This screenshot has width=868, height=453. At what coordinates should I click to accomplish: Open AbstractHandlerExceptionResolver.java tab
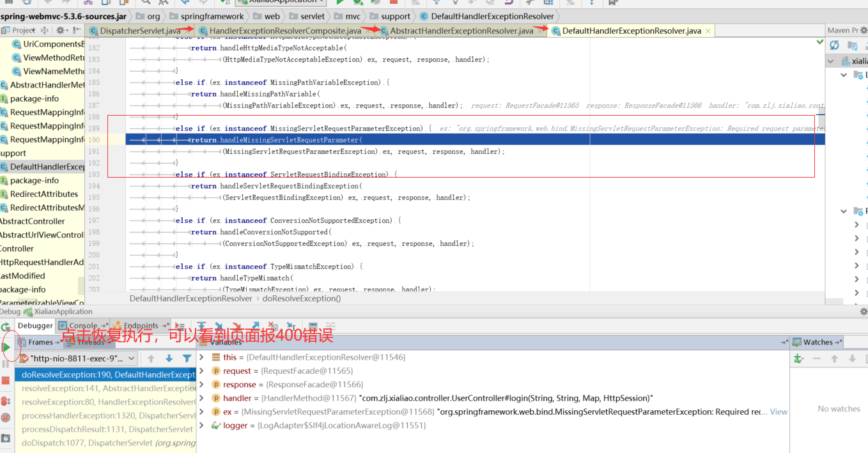(461, 31)
